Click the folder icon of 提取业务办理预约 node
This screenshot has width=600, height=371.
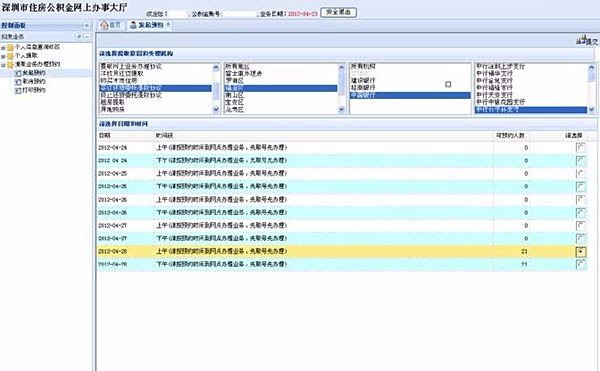[x=11, y=65]
